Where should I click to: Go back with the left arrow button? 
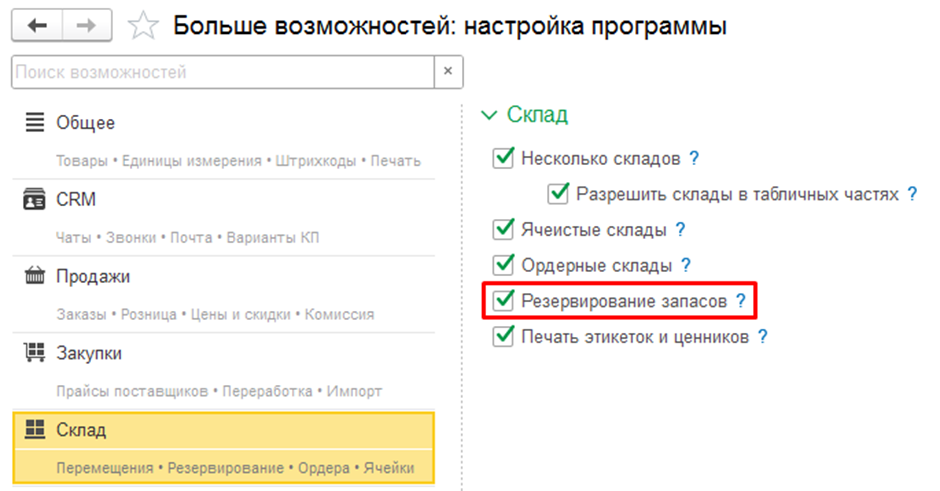tap(37, 25)
